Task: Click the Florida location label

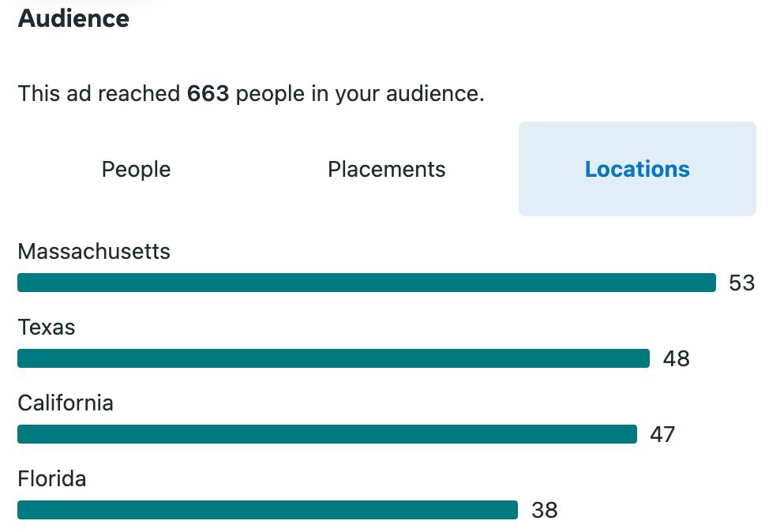Action: (x=52, y=479)
